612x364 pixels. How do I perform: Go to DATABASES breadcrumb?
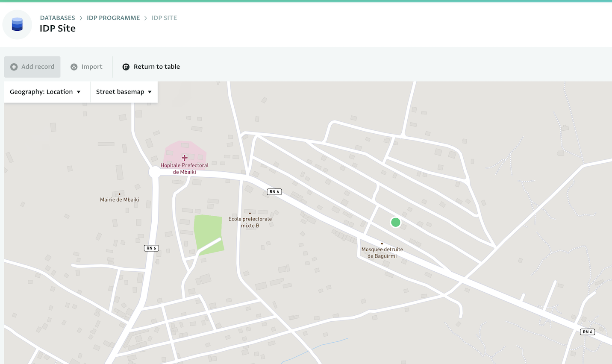57,18
